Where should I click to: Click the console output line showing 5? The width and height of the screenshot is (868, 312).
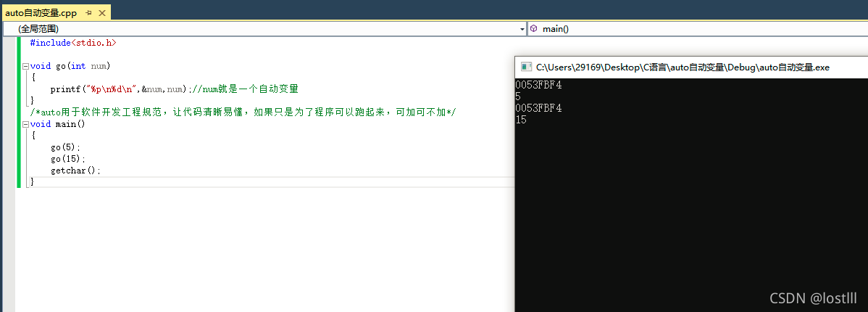(518, 97)
